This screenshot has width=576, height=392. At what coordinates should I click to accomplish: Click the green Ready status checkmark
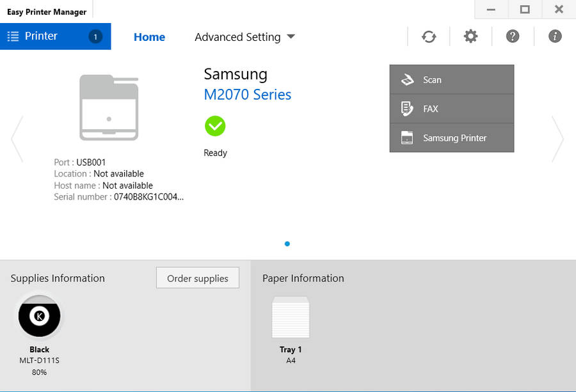click(x=215, y=126)
